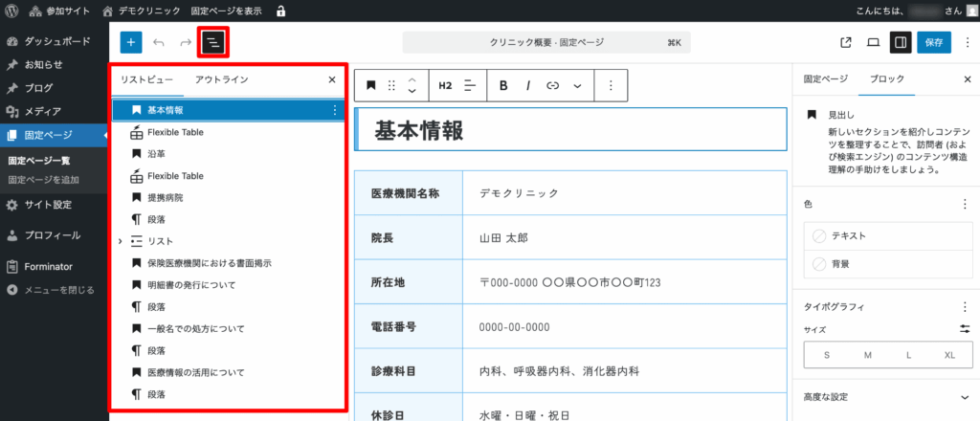This screenshot has width=980, height=421.
Task: Click the 保存 button
Action: point(934,42)
